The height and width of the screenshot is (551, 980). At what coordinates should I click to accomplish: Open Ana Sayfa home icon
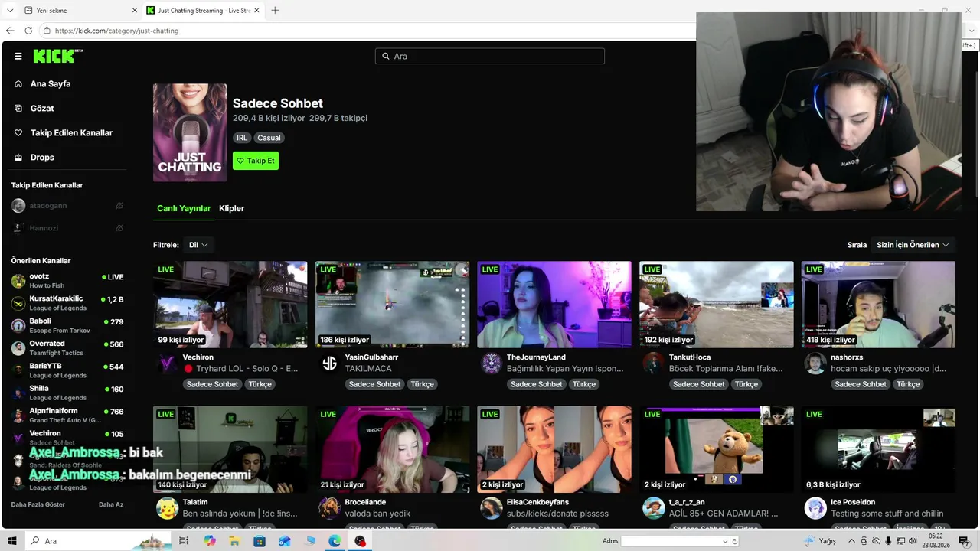point(18,83)
